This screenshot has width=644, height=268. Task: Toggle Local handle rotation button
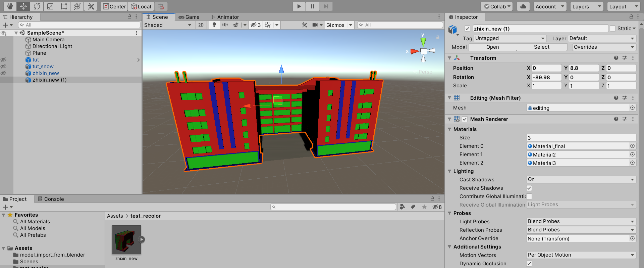141,6
